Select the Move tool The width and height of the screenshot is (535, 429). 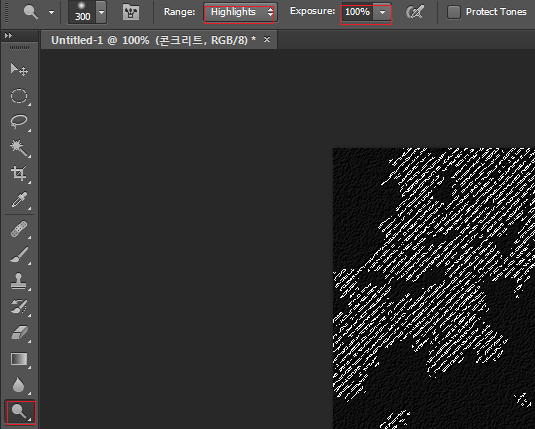pos(19,69)
